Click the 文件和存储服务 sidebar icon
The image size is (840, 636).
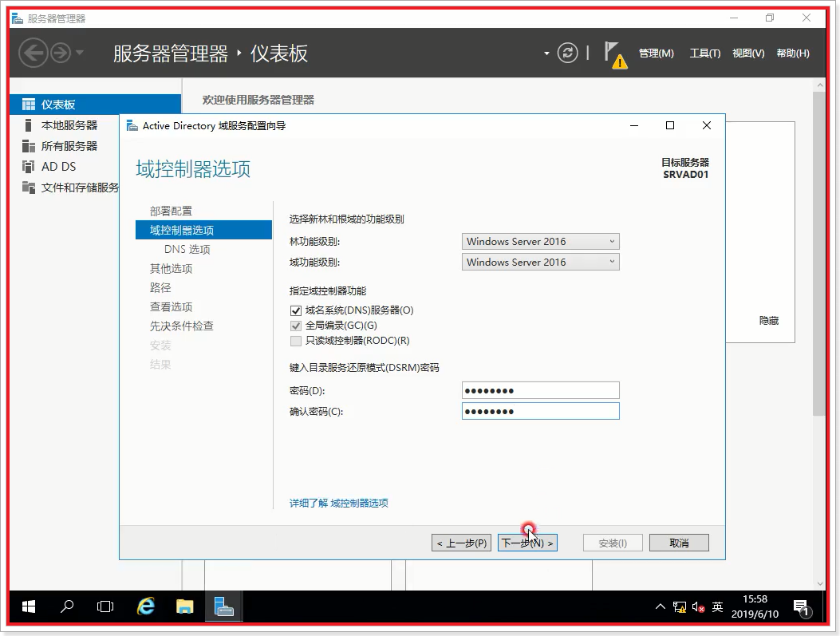[x=29, y=187]
